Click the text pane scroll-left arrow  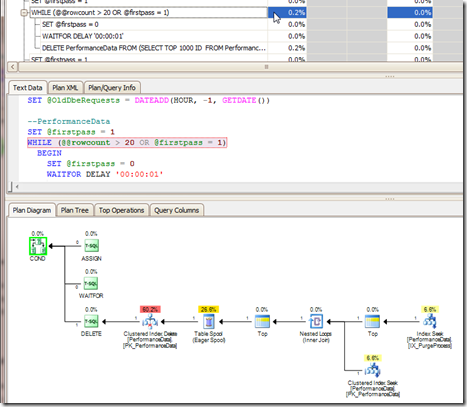pyautogui.click(x=17, y=187)
